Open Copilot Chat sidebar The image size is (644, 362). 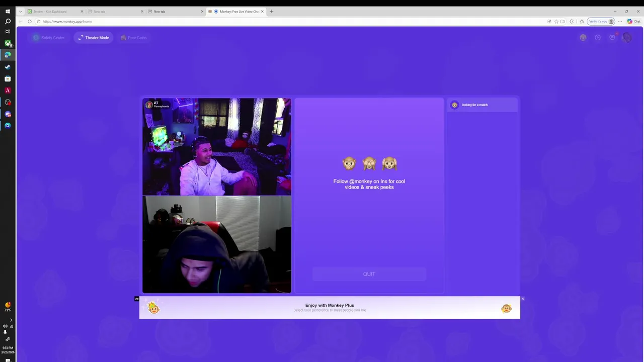tap(633, 22)
